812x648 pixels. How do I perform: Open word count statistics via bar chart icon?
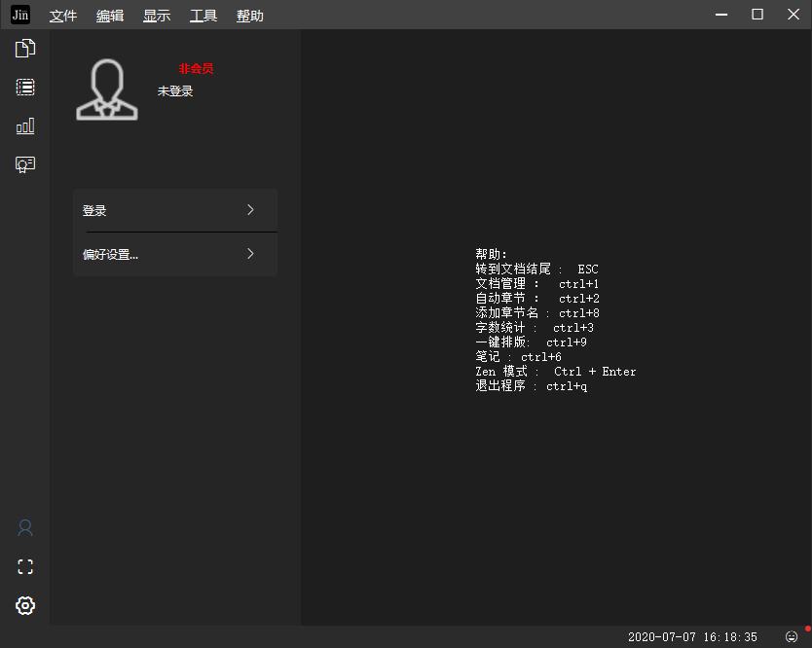point(25,126)
